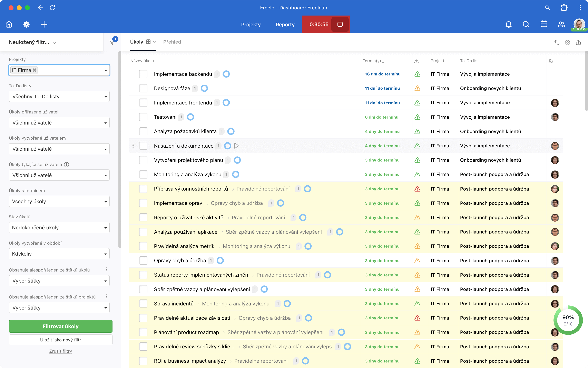Sort by the Termín(y) column header
Image resolution: width=588 pixels, height=368 pixels.
pos(373,61)
